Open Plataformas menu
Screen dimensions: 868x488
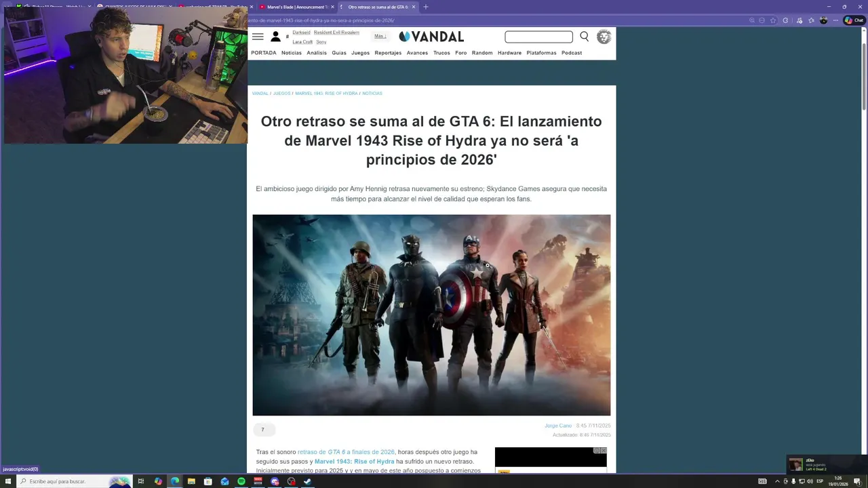541,53
